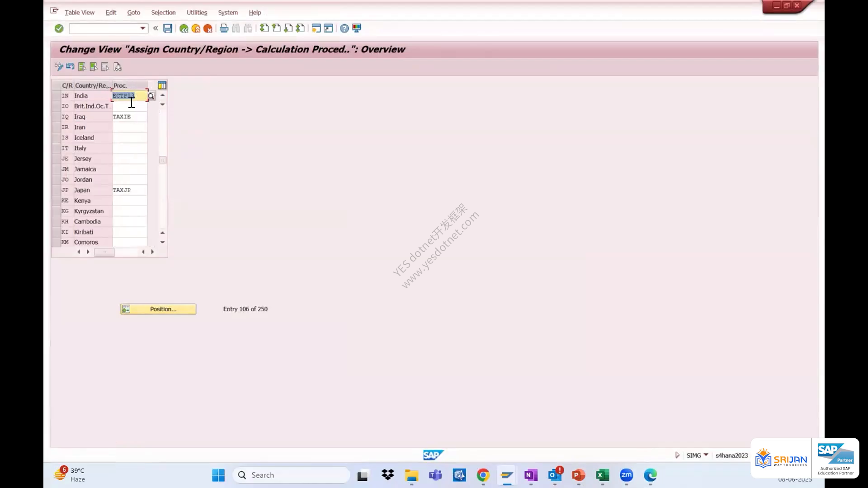Print using the printer icon
The width and height of the screenshot is (868, 488).
(x=224, y=28)
